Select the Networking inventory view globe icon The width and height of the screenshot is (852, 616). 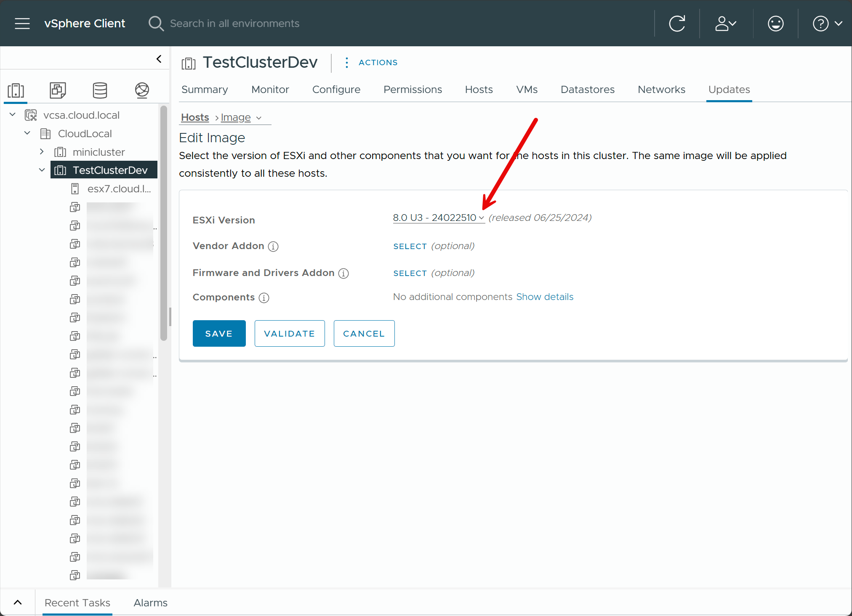[x=142, y=90]
